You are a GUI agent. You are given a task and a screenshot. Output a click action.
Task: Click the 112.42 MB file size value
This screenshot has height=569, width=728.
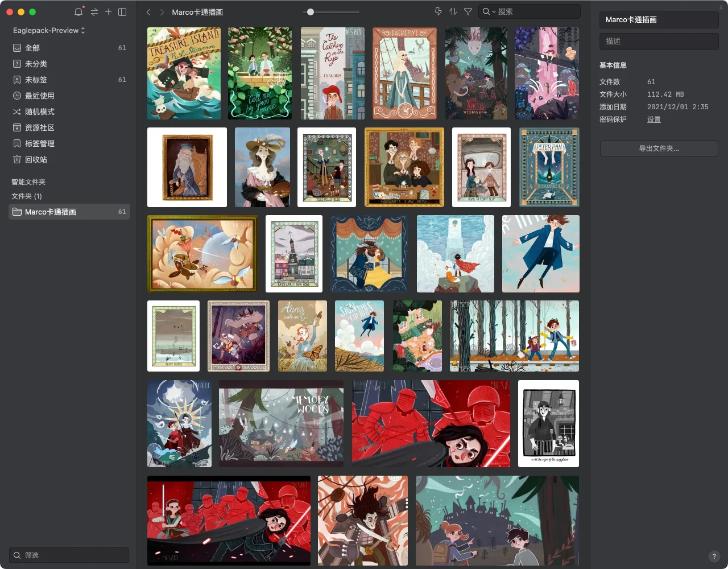(665, 94)
